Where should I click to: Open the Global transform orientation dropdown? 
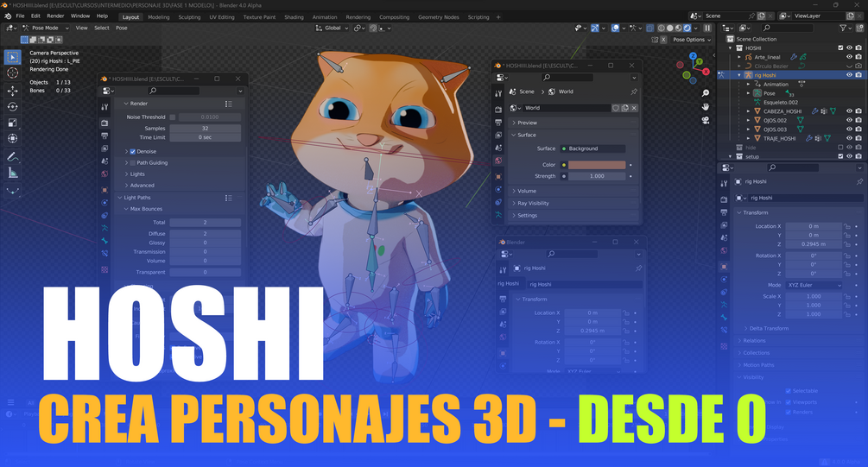click(x=333, y=28)
